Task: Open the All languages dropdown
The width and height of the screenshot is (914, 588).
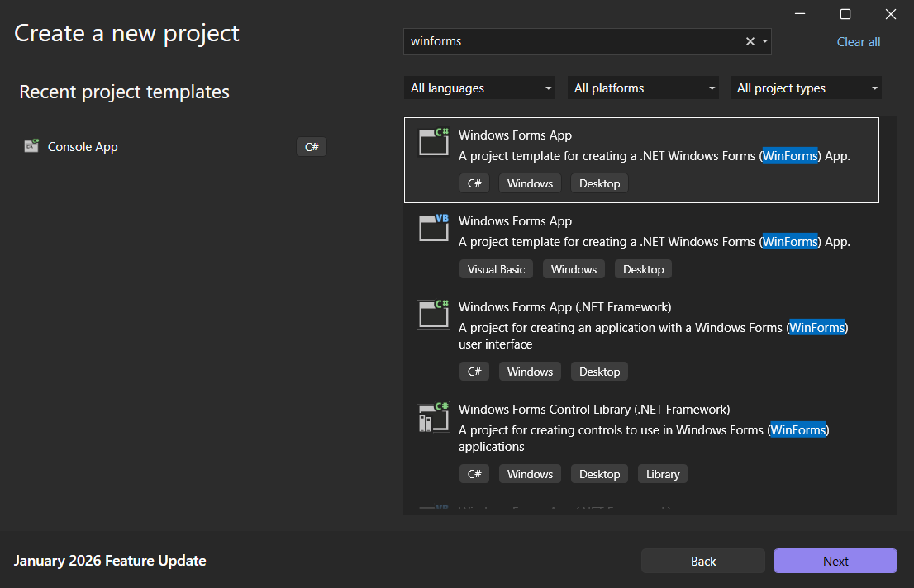Action: click(x=479, y=88)
